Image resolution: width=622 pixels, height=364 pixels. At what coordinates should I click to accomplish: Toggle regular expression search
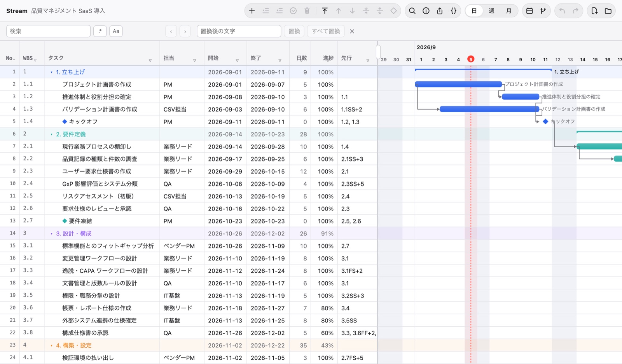[x=100, y=31]
